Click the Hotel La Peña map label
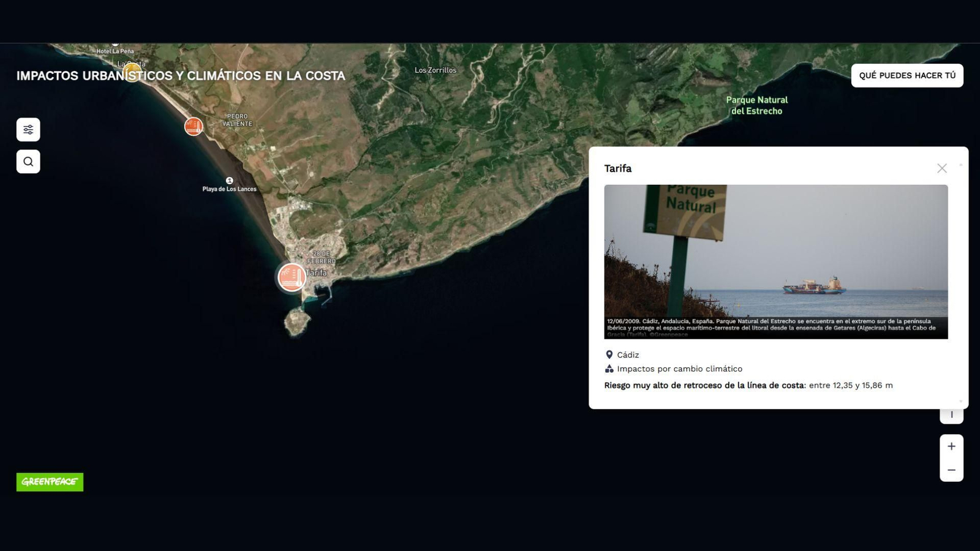Screen dimensions: 980x551 click(115, 51)
